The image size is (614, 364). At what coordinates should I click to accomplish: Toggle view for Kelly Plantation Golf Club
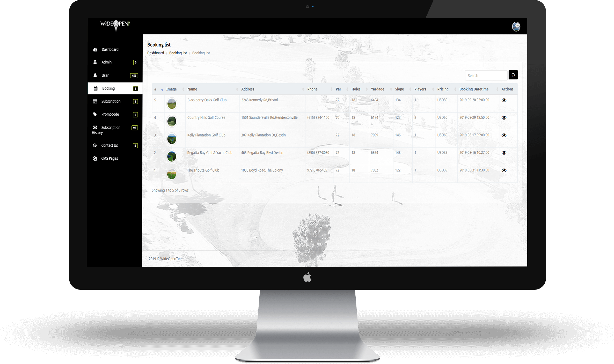[504, 135]
